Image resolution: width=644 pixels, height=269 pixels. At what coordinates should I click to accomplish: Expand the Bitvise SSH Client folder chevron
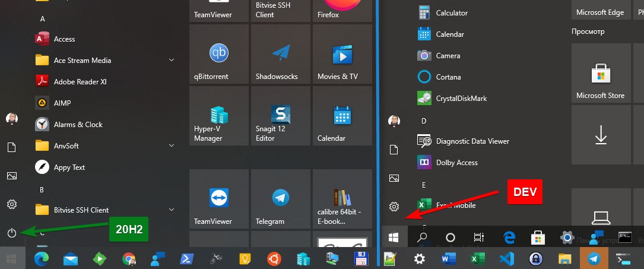[x=172, y=210]
